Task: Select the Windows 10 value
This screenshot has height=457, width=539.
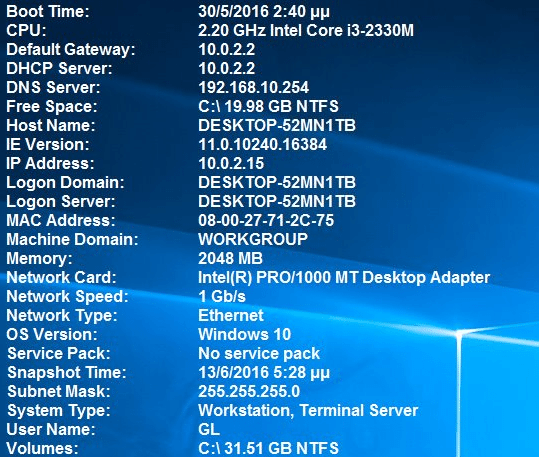Action: point(245,334)
